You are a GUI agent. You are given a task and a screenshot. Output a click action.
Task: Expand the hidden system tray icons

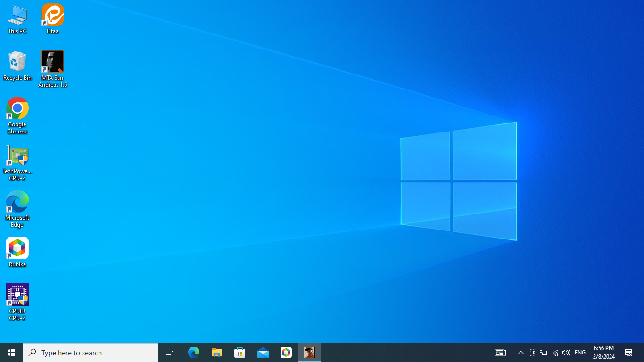pyautogui.click(x=521, y=353)
